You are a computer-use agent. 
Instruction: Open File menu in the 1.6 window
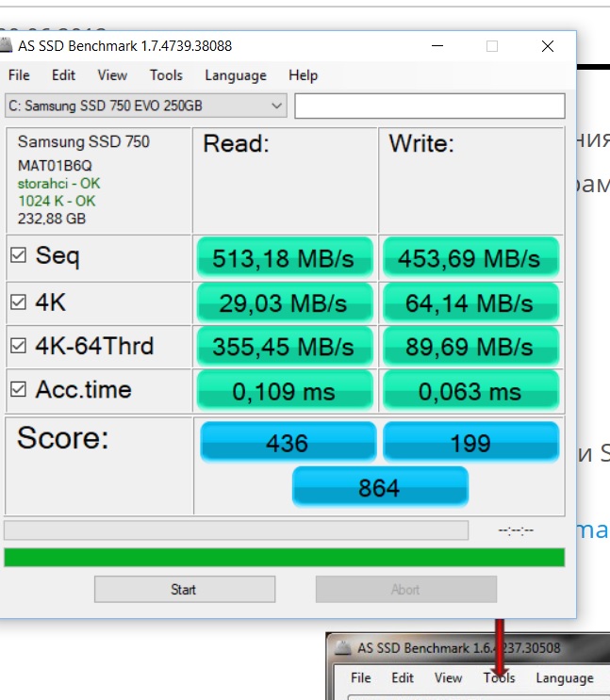point(361,677)
